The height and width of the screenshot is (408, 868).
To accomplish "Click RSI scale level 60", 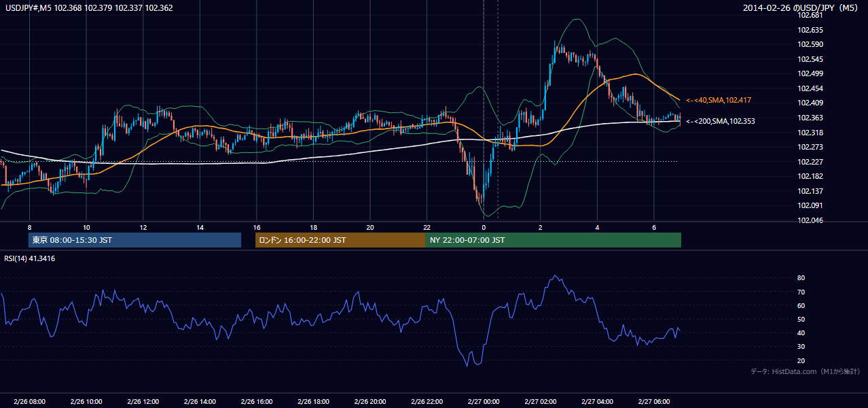I will pyautogui.click(x=801, y=305).
